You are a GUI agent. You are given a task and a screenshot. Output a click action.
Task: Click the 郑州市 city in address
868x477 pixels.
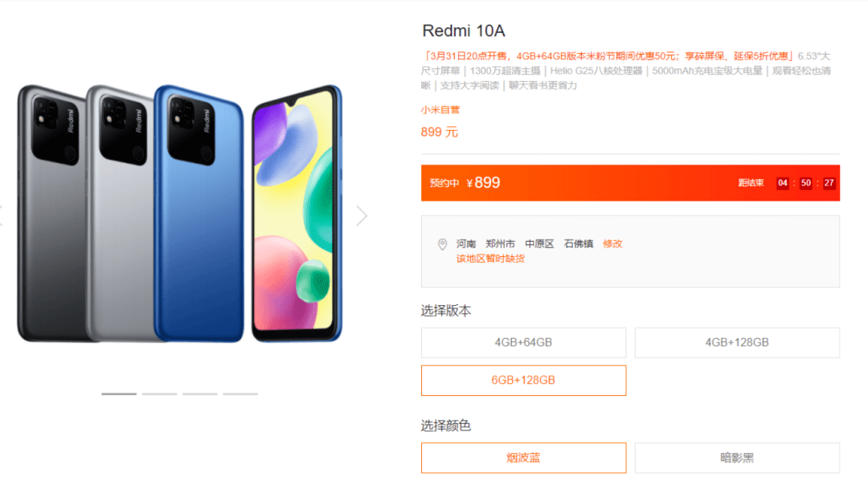tap(501, 243)
